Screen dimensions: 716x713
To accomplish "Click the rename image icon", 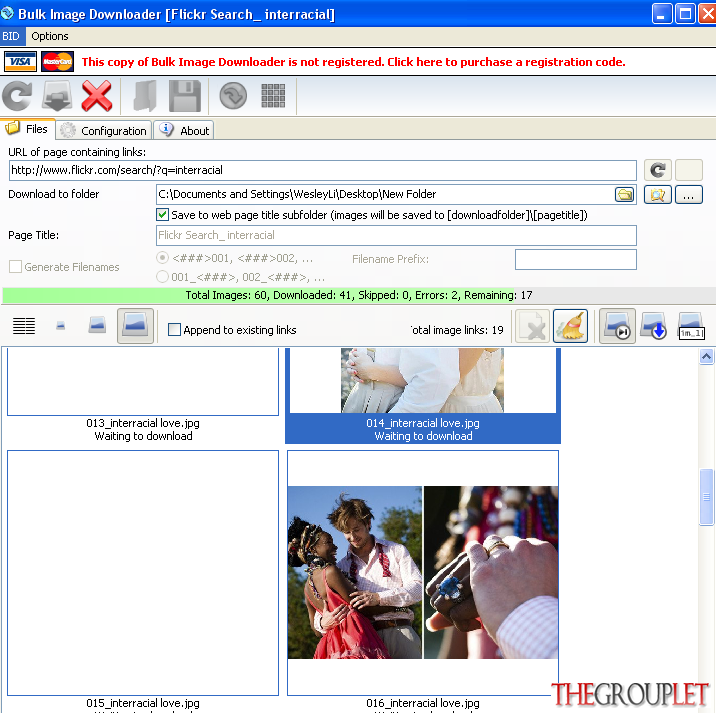I will 691,326.
